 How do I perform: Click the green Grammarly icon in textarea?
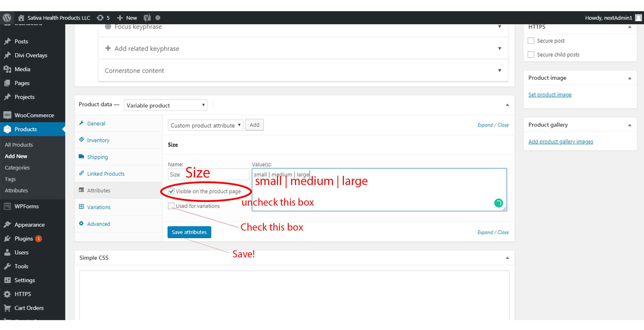click(498, 203)
